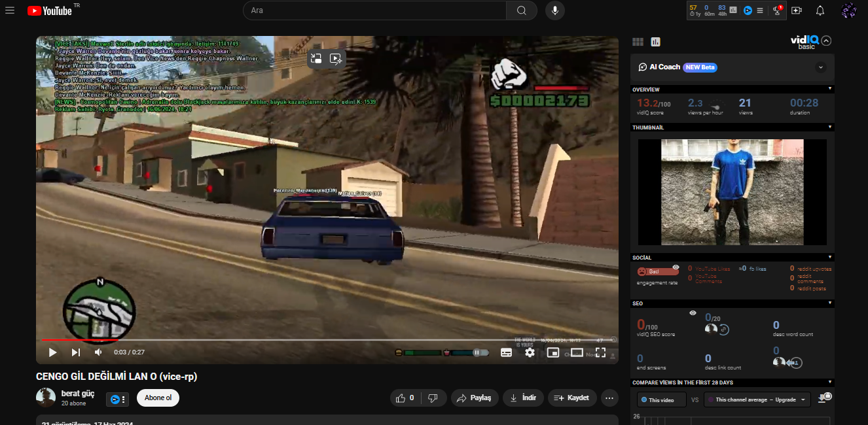Image resolution: width=868 pixels, height=425 pixels.
Task: Collapse the SOCIAL section
Action: click(830, 258)
